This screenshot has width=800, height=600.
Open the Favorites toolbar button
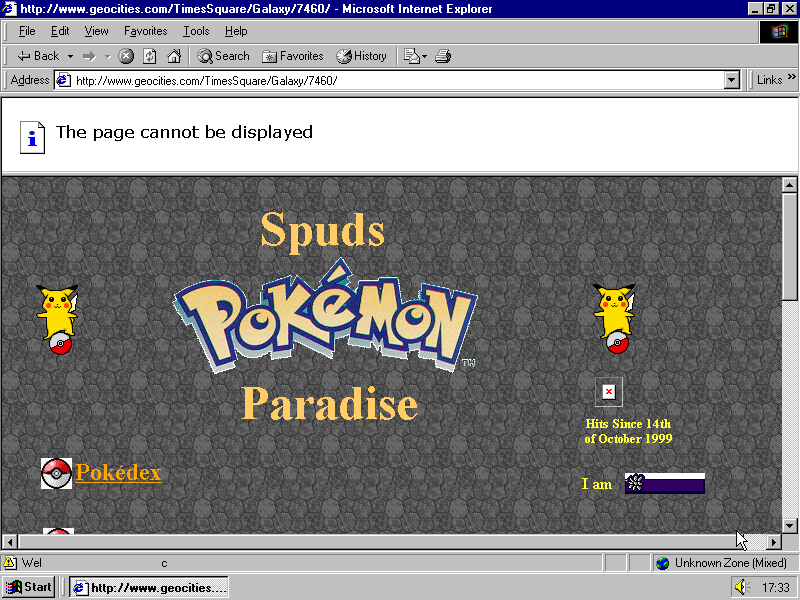pyautogui.click(x=292, y=56)
